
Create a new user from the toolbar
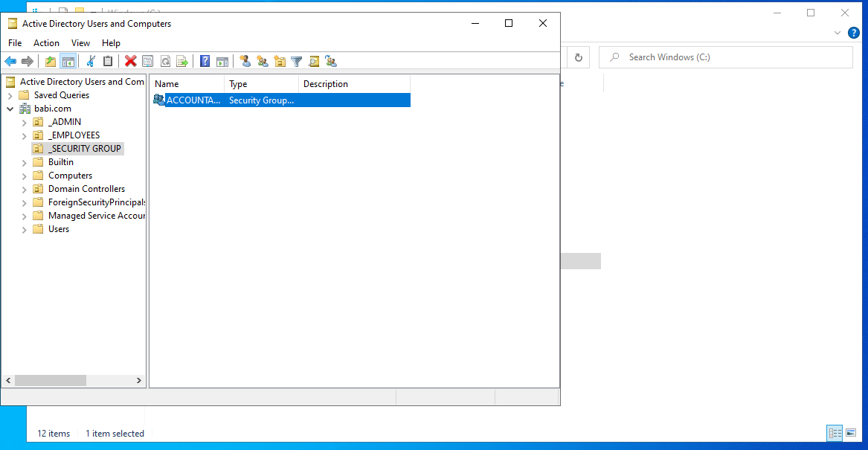point(245,61)
